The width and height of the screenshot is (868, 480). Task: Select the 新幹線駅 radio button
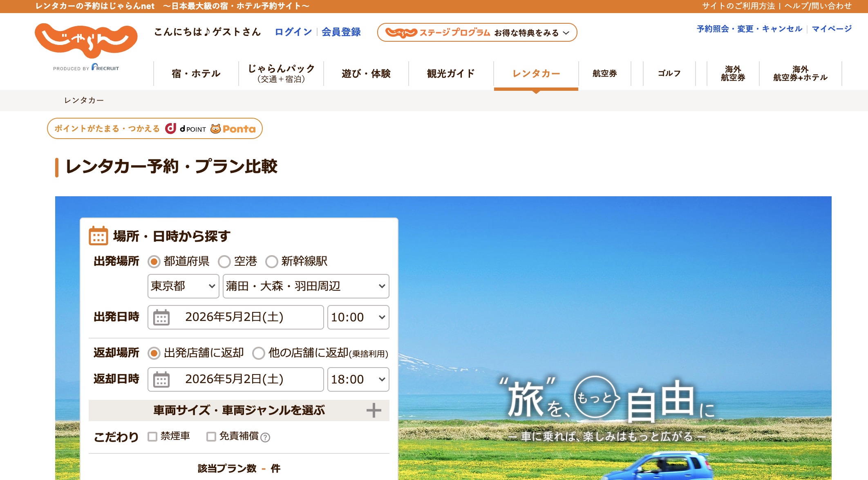[272, 262]
